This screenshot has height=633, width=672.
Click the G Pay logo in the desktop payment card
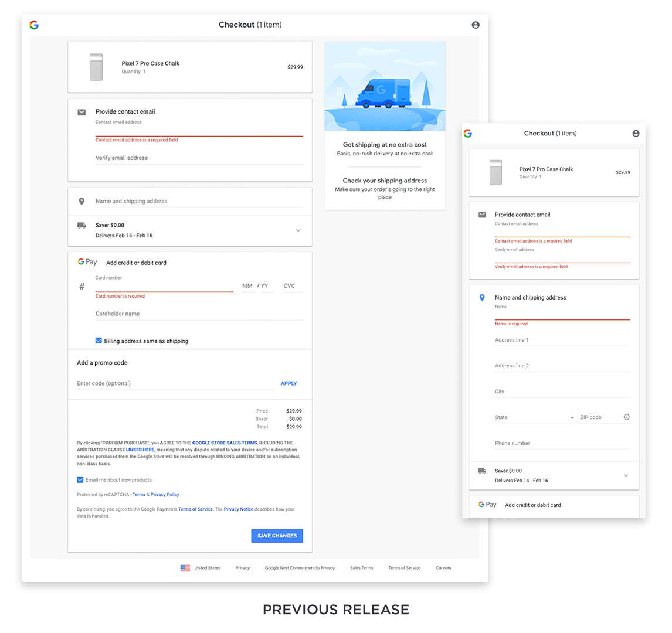click(87, 261)
